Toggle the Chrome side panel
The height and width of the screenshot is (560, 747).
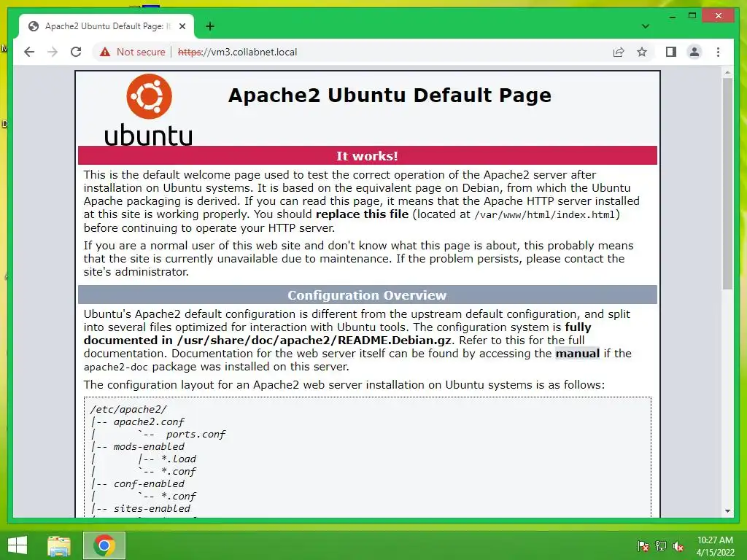tap(671, 52)
